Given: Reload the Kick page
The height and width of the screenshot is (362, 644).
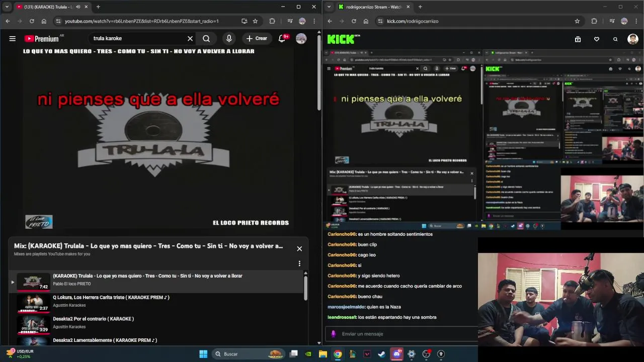Looking at the screenshot, I should coord(354,21).
